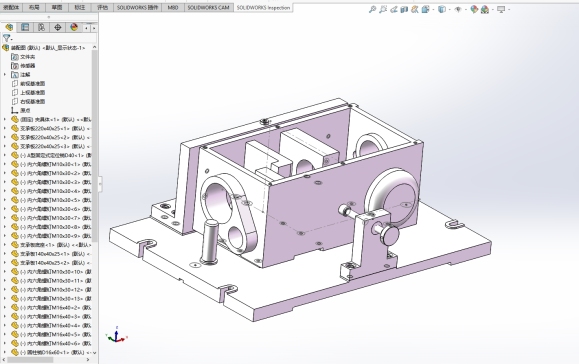Click Previous View icon
Image resolution: width=579 pixels, height=364 pixels.
(394, 9)
